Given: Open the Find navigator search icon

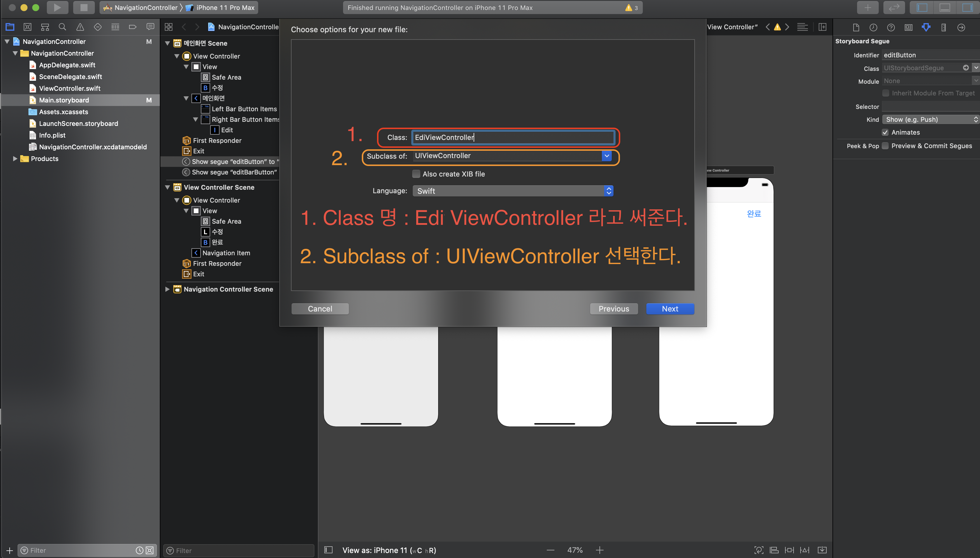Looking at the screenshot, I should point(62,27).
